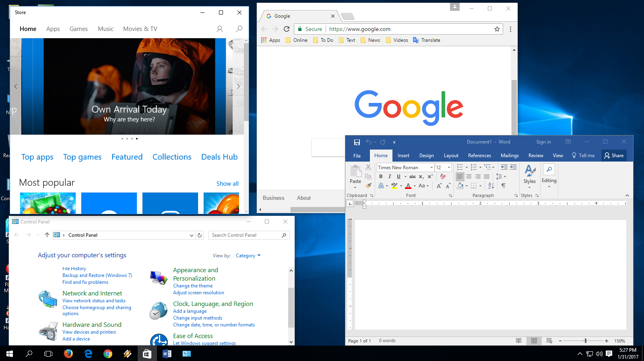Image resolution: width=644 pixels, height=361 pixels.
Task: Click the Sort A-Z icon in Word
Action: tap(491, 186)
